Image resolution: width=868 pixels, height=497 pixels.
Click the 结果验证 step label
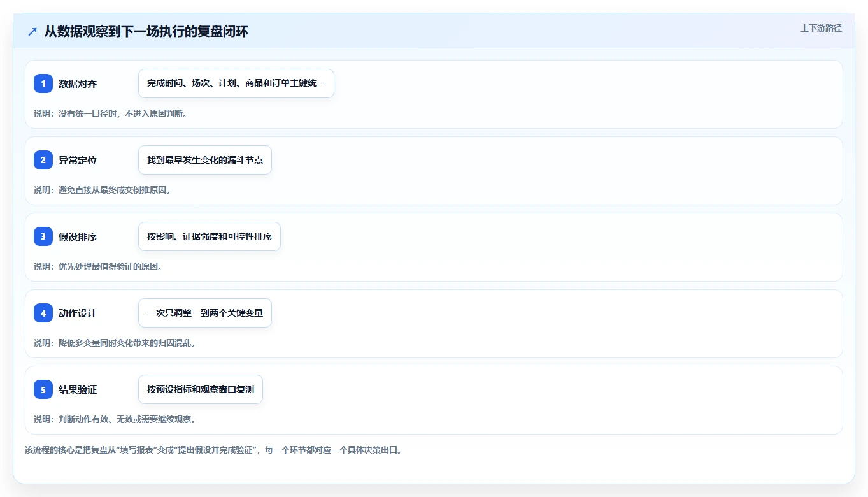point(78,389)
